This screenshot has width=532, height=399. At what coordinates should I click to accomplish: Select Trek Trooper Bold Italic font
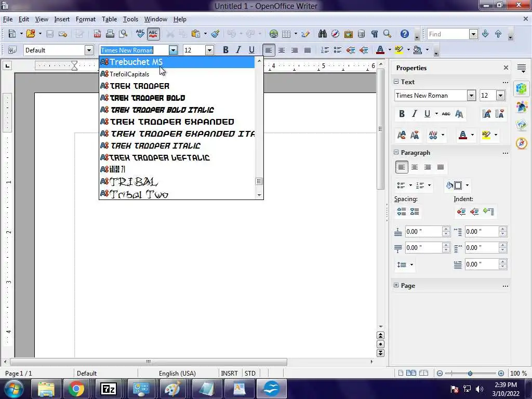177,110
